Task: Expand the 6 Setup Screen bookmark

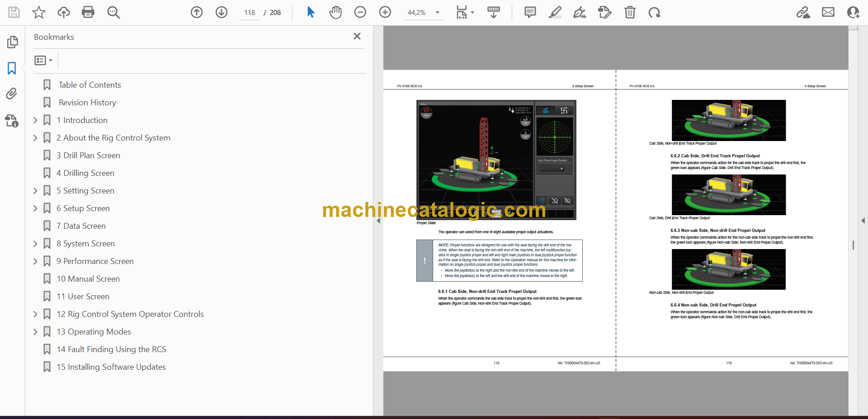Action: (x=35, y=208)
